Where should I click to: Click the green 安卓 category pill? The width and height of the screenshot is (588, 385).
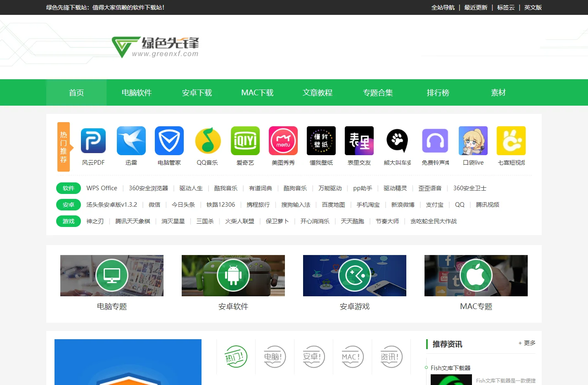click(x=69, y=205)
